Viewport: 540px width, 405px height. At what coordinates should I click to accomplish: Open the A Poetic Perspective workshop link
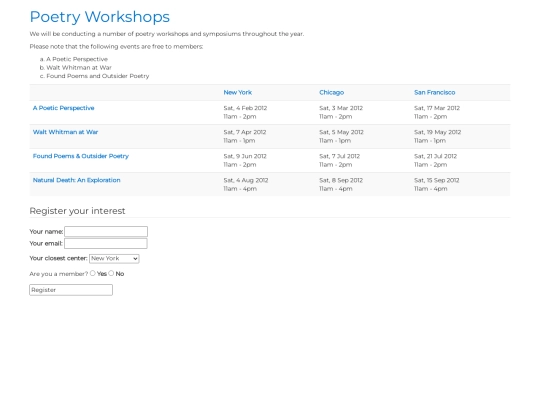coord(63,108)
